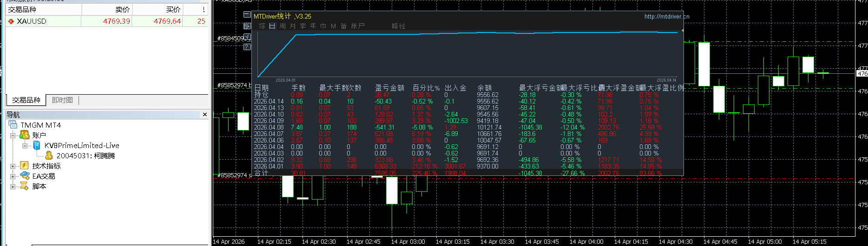Click the XAUUSD down-arrow symbol icon

(x=11, y=21)
